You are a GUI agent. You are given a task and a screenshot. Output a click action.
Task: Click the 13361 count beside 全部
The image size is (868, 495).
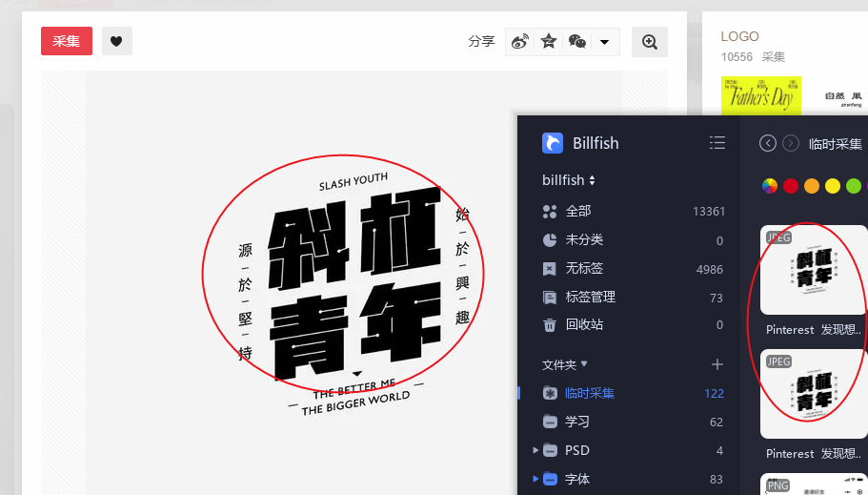click(x=709, y=212)
